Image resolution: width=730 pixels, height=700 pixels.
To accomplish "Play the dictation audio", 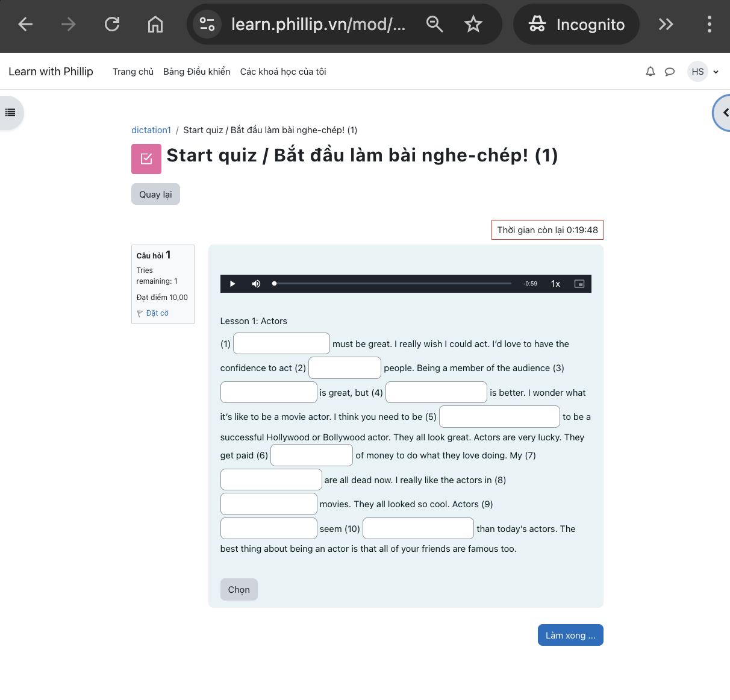I will click(232, 283).
